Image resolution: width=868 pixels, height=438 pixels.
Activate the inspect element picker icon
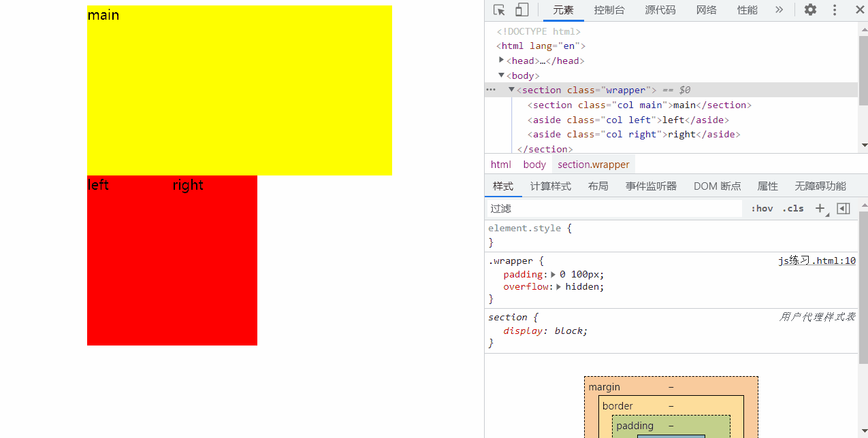[499, 10]
